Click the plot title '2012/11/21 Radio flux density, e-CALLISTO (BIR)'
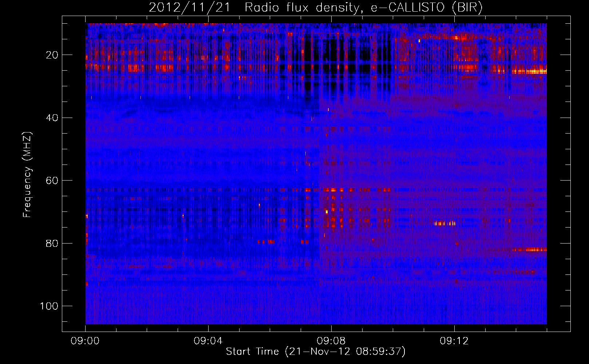The width and height of the screenshot is (589, 364). (x=316, y=8)
